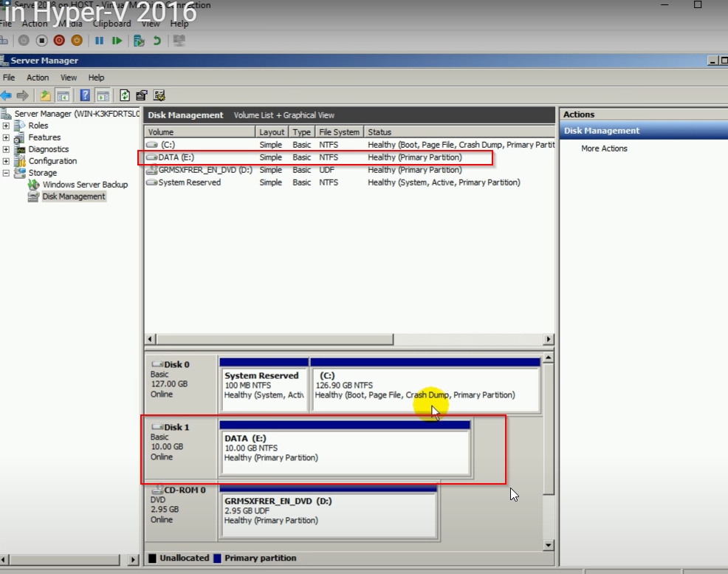Sort by Volume column header

pyautogui.click(x=200, y=132)
